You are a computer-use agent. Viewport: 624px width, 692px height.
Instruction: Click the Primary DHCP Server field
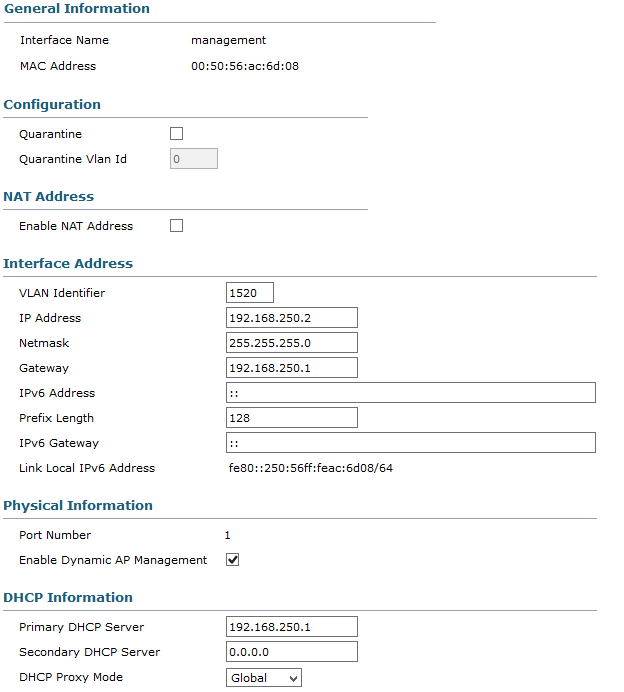(x=292, y=627)
